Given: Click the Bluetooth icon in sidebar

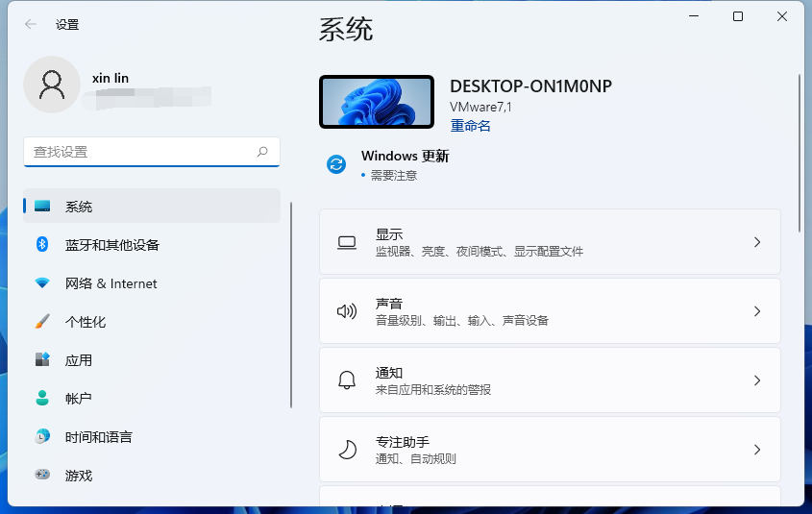Looking at the screenshot, I should pyautogui.click(x=42, y=245).
